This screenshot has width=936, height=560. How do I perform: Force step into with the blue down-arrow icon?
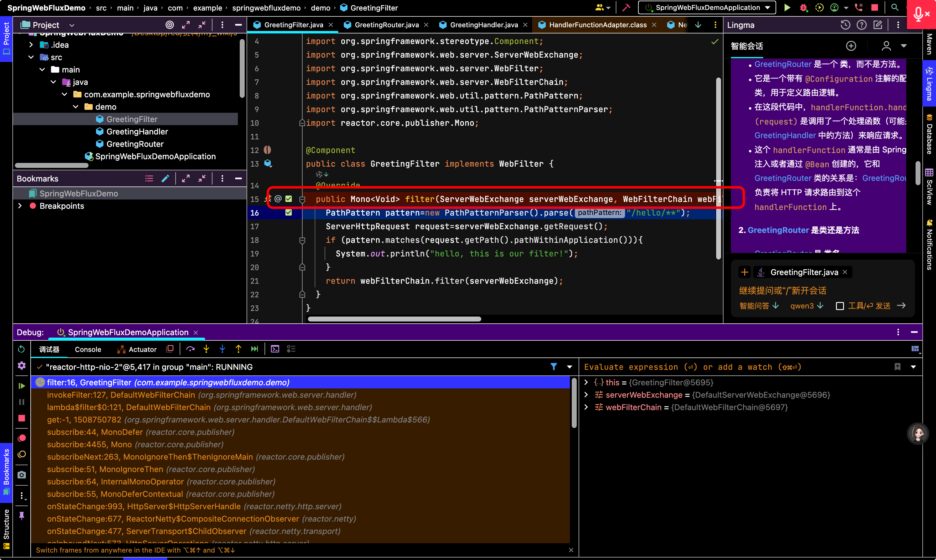[223, 349]
